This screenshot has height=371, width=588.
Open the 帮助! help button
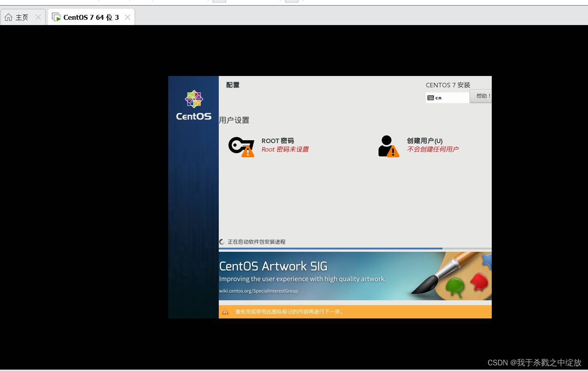tap(481, 96)
